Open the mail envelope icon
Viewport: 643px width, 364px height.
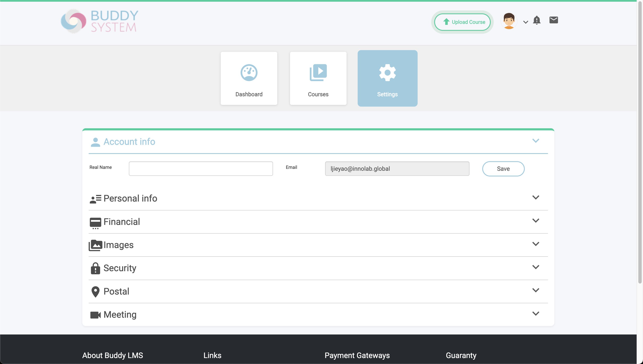point(553,20)
